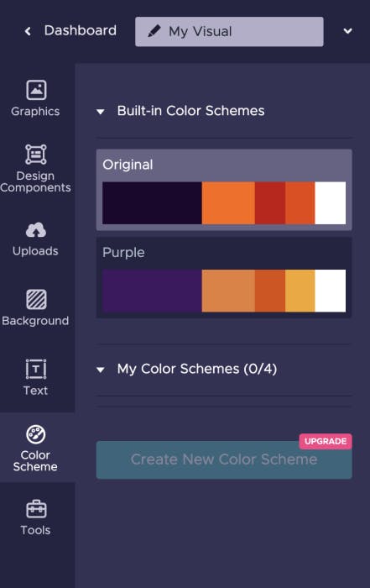Viewport: 370px width, 588px height.
Task: Open the Uploads cloud icon
Action: [x=36, y=230]
